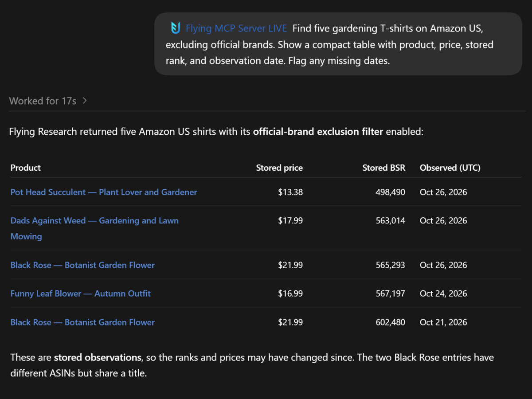This screenshot has width=532, height=399.
Task: Open Dads Against Weed product link
Action: point(94,228)
